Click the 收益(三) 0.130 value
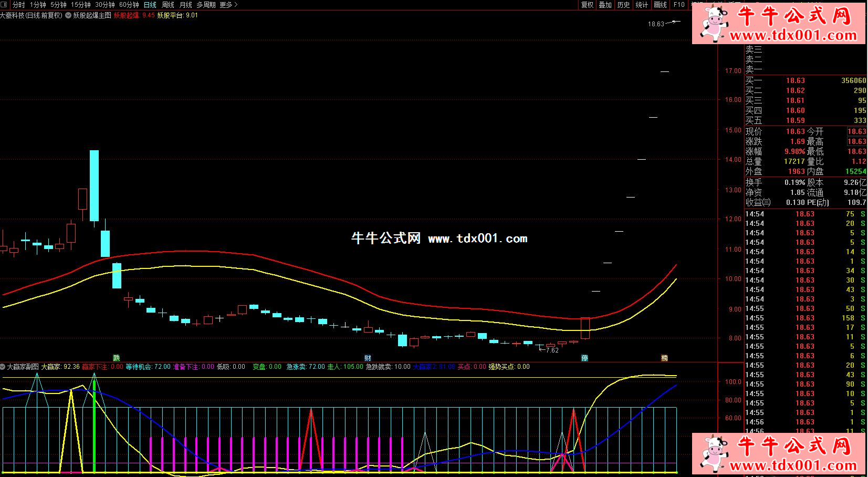 (x=796, y=202)
